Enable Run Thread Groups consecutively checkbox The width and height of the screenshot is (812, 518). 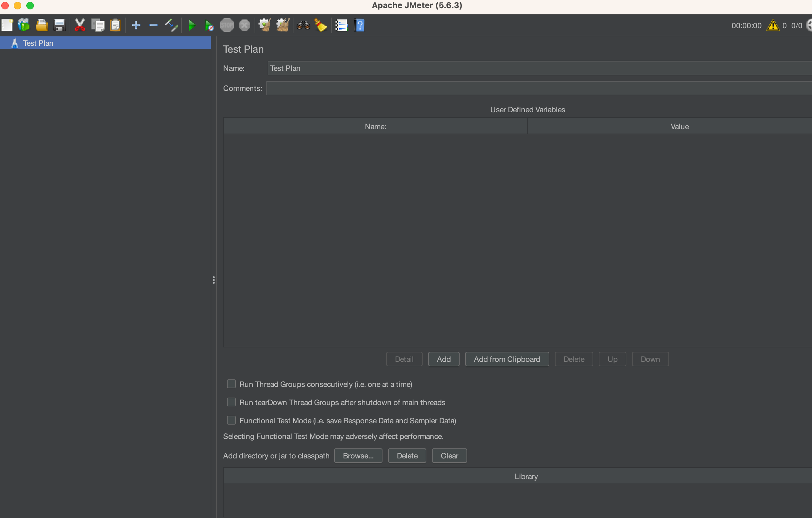point(231,384)
